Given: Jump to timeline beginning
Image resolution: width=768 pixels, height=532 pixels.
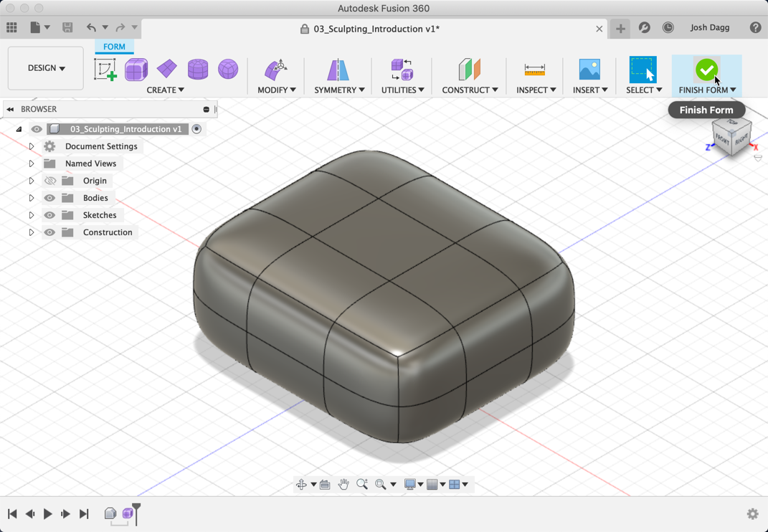Looking at the screenshot, I should (x=12, y=514).
